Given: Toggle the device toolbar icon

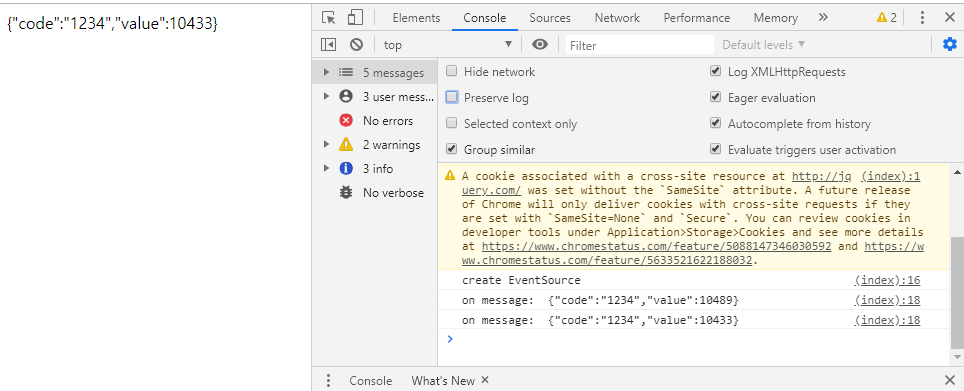Looking at the screenshot, I should 355,18.
